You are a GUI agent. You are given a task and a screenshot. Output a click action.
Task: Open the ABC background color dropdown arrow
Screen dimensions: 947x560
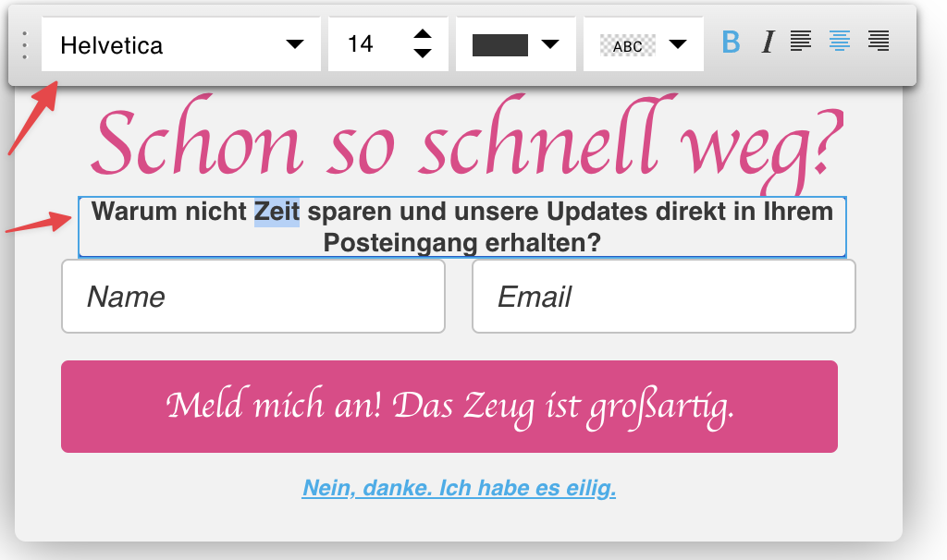[678, 44]
